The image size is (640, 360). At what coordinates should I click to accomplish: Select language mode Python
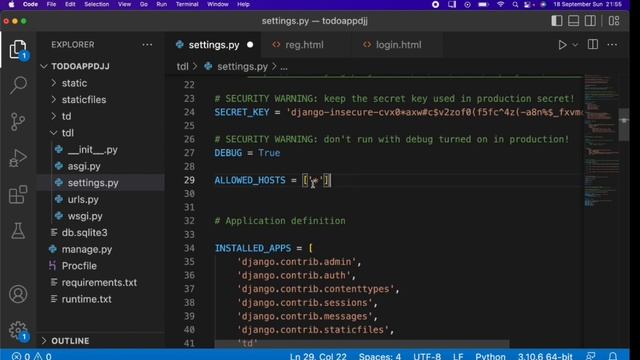click(490, 356)
